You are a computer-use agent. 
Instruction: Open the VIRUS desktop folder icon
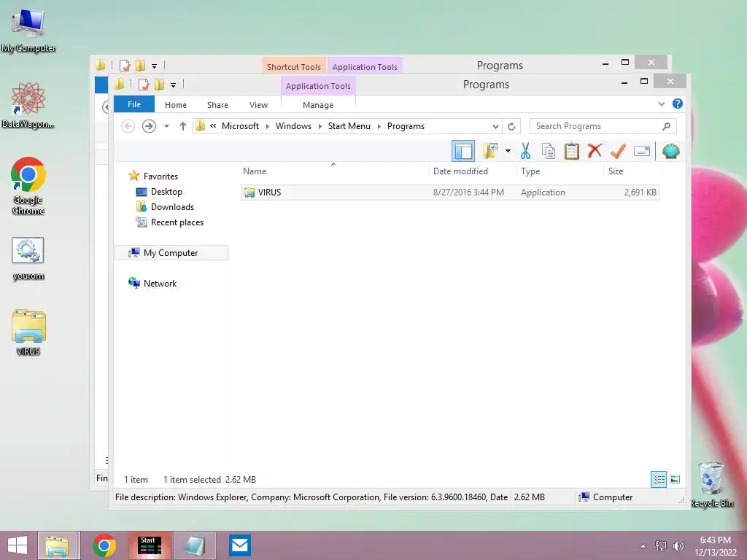(x=28, y=332)
